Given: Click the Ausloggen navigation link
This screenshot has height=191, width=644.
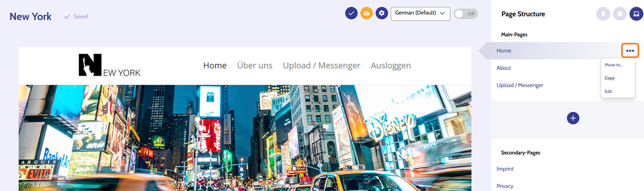Looking at the screenshot, I should (391, 66).
